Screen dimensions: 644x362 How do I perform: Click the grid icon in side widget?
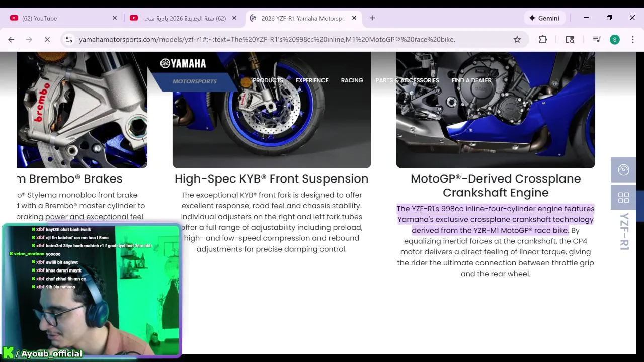click(623, 198)
